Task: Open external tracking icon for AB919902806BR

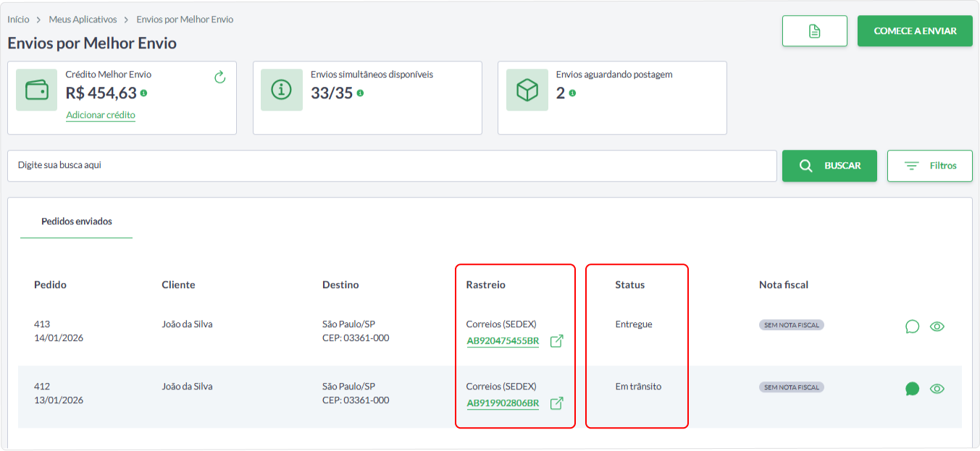Action: tap(556, 403)
